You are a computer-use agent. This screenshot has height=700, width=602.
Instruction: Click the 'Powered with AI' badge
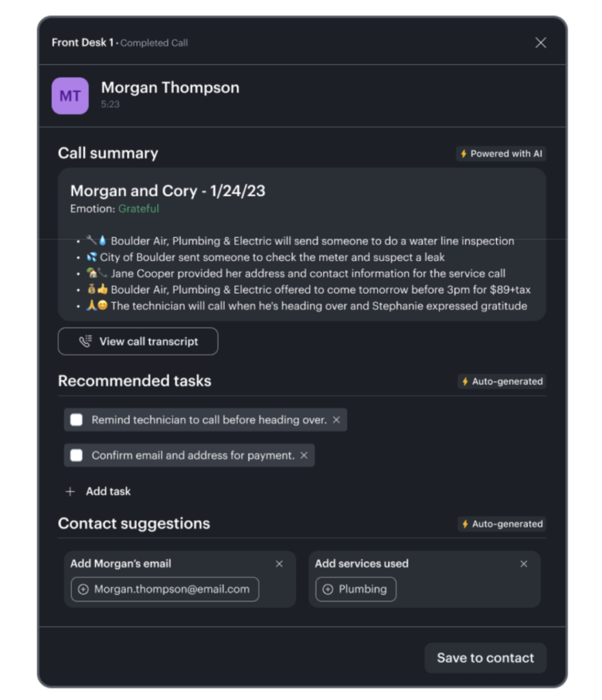click(x=502, y=154)
